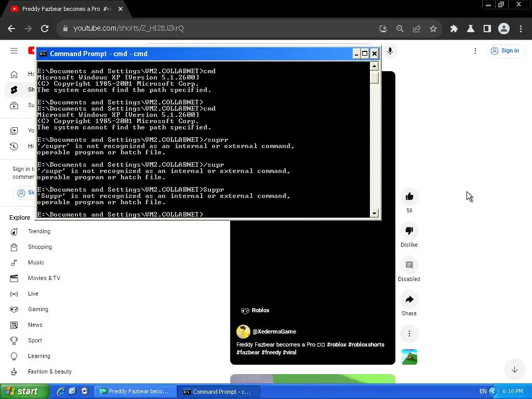The image size is (532, 399).
Task: Open the disabled comments button
Action: tap(409, 265)
